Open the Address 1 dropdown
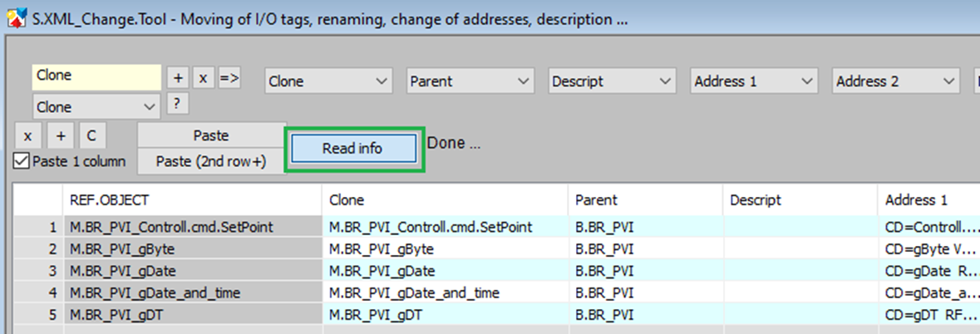This screenshot has height=334, width=980. click(x=753, y=81)
